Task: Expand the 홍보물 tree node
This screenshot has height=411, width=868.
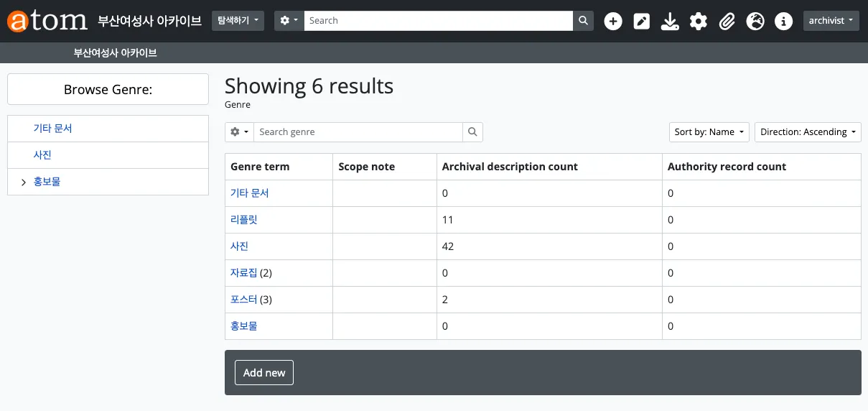Action: pyautogui.click(x=24, y=183)
